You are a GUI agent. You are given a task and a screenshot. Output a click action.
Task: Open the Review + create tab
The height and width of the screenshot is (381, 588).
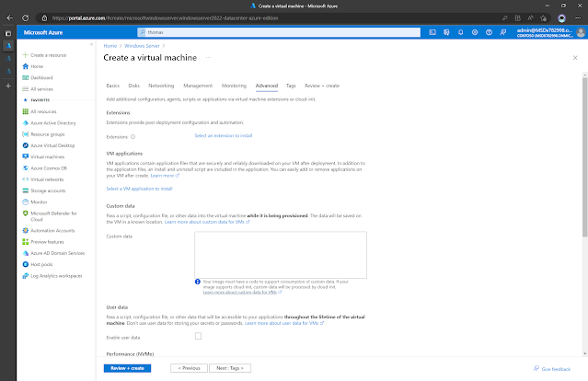322,86
